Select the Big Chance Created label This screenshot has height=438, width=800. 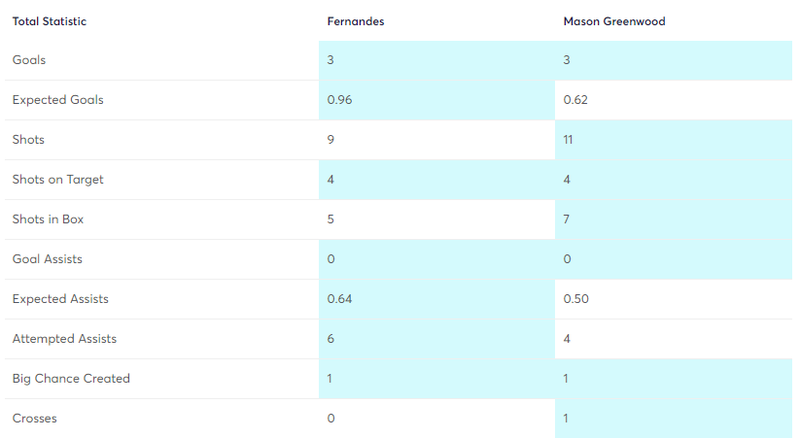click(x=71, y=379)
